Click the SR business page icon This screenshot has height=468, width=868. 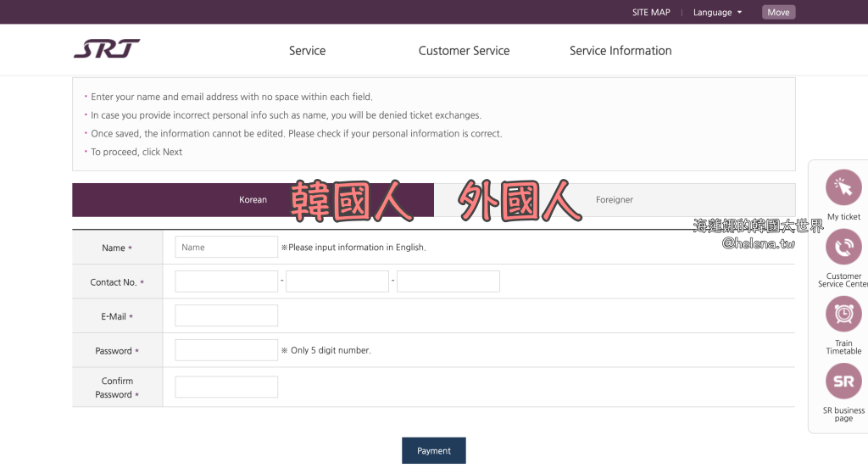(x=843, y=382)
